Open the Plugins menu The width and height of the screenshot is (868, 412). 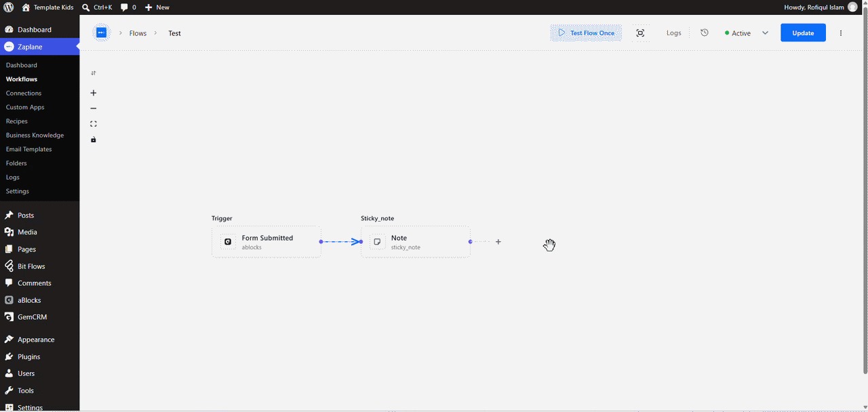[39, 356]
